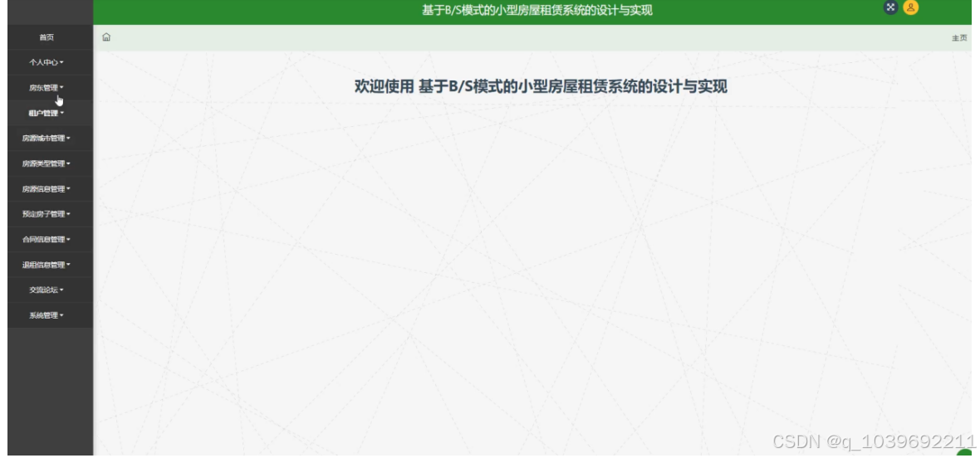Expand the 租户管理 menu
This screenshot has height=458, width=980.
(x=47, y=113)
